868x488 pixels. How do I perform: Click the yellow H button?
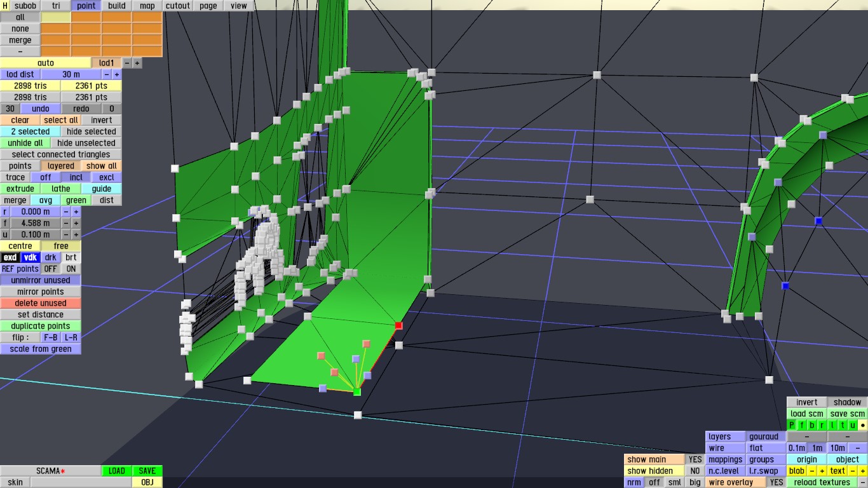coord(5,6)
